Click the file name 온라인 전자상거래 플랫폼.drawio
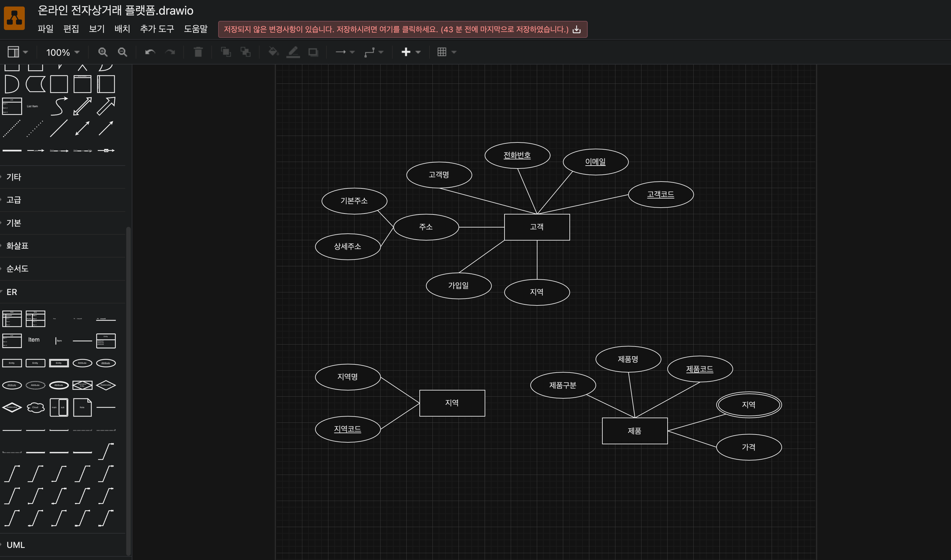The height and width of the screenshot is (560, 951). (115, 10)
